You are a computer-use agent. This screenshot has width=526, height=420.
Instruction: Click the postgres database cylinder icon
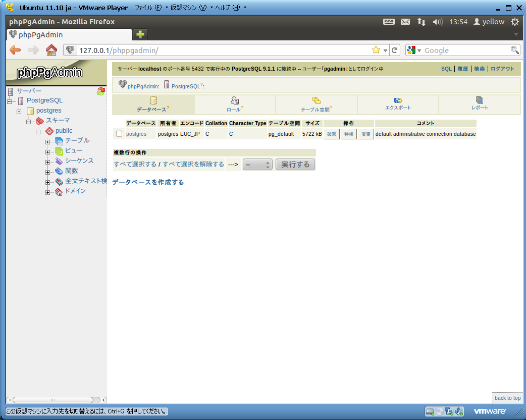point(30,111)
